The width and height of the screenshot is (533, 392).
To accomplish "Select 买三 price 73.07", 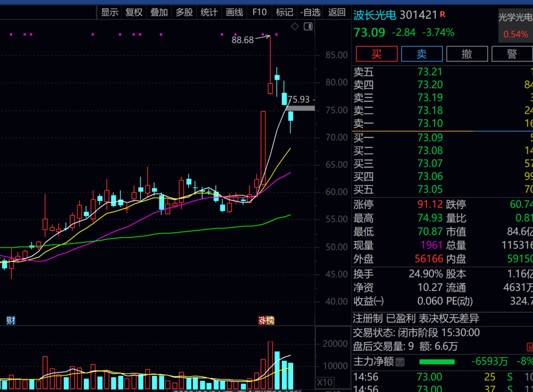I will pos(430,163).
